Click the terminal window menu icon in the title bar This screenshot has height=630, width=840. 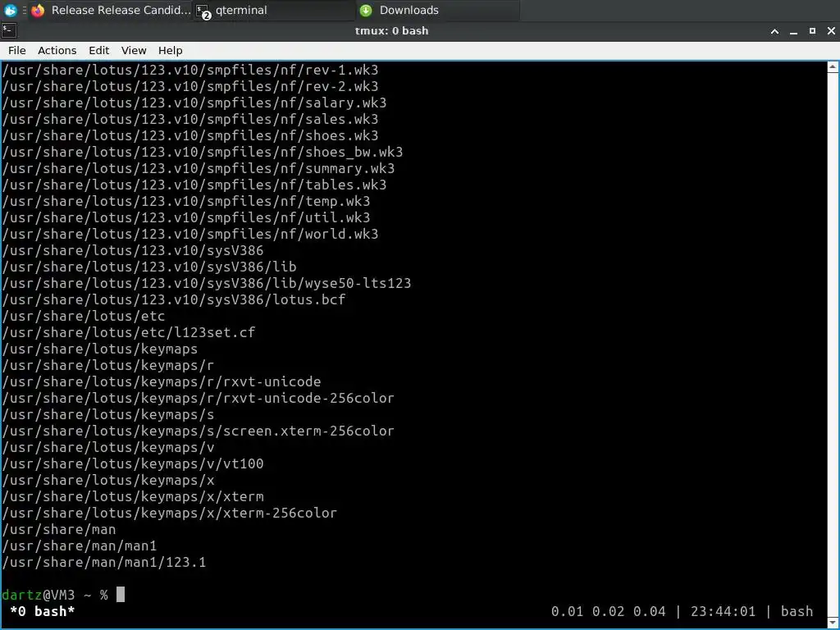pyautogui.click(x=9, y=30)
